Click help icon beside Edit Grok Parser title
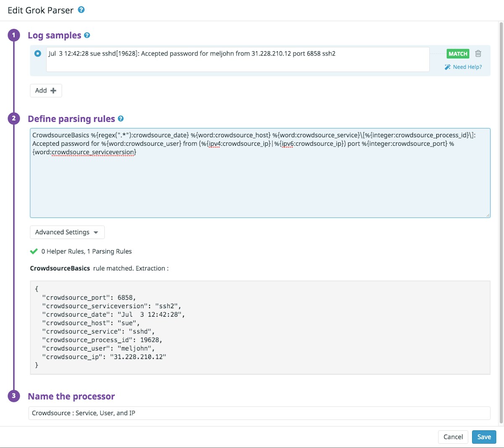Screen dimensions: 504x448 coord(81,10)
